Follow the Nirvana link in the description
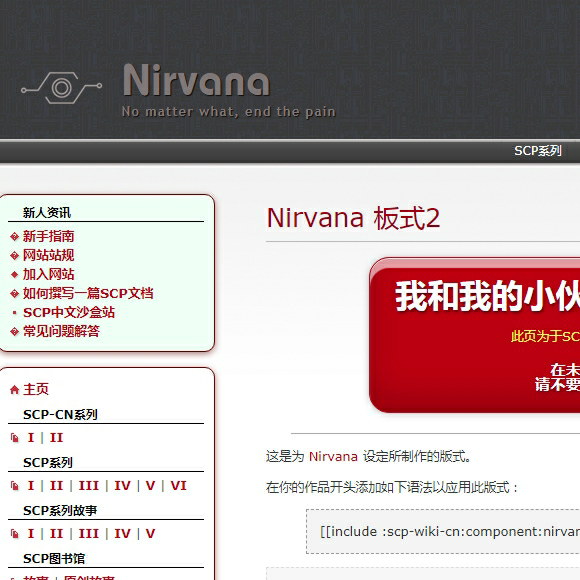Screen dimensions: 580x580 pyautogui.click(x=333, y=456)
